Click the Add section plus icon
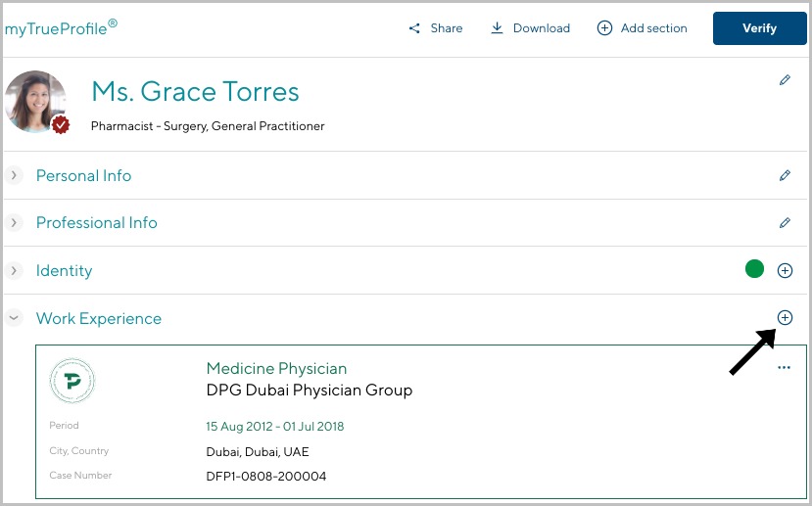 (604, 28)
